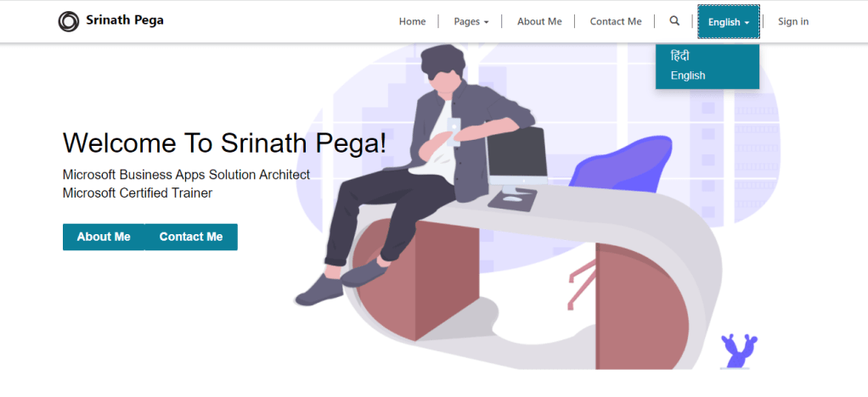The width and height of the screenshot is (868, 397).
Task: Click the caret arrow beside English in navbar
Action: point(747,23)
